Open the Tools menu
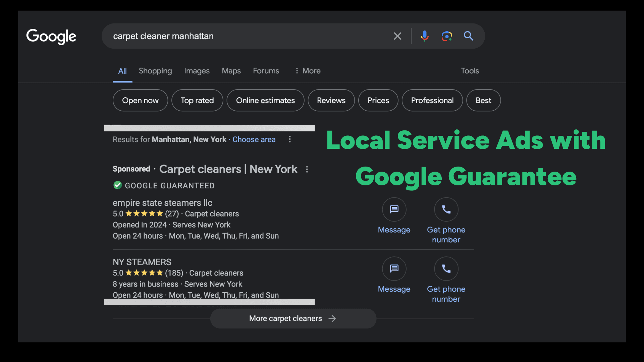This screenshot has height=362, width=644. [470, 71]
